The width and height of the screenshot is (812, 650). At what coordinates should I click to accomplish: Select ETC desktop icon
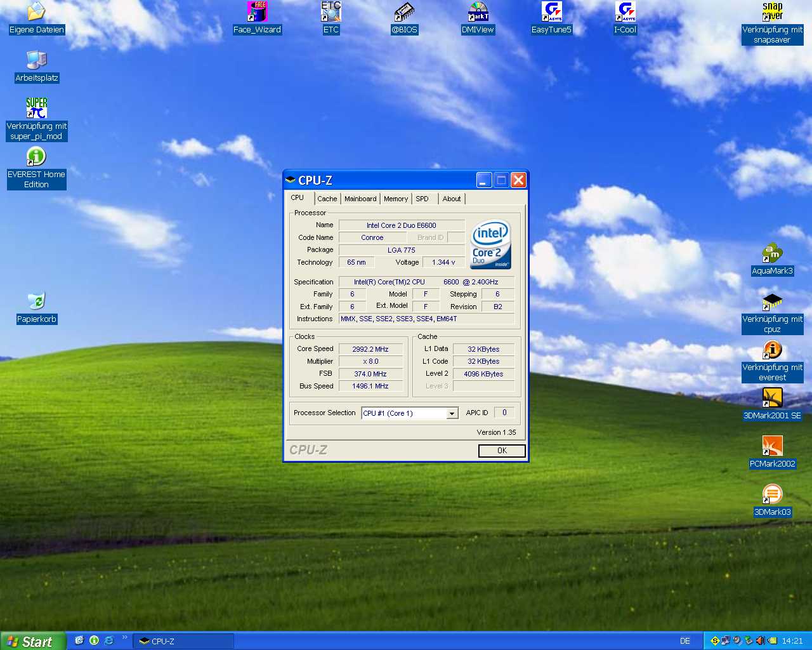click(x=331, y=11)
